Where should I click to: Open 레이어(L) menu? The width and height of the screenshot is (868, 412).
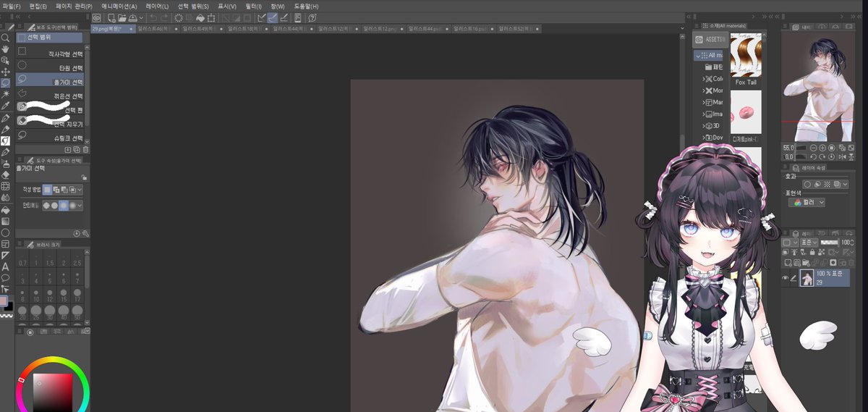pos(157,6)
